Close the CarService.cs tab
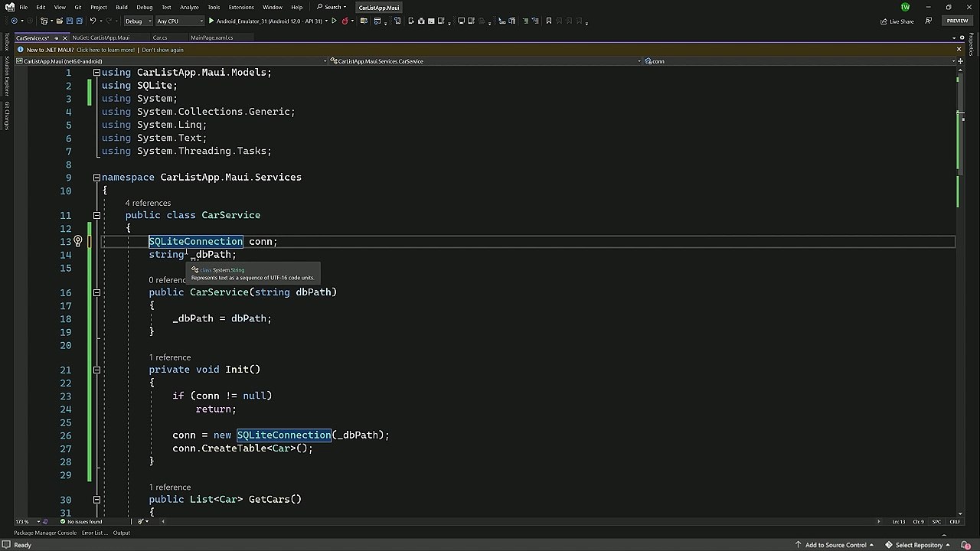 tap(65, 37)
